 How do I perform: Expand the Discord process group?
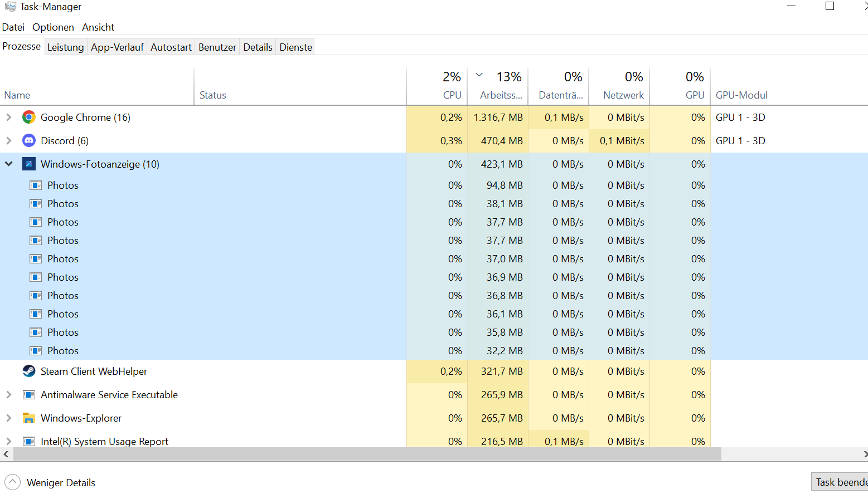click(8, 140)
